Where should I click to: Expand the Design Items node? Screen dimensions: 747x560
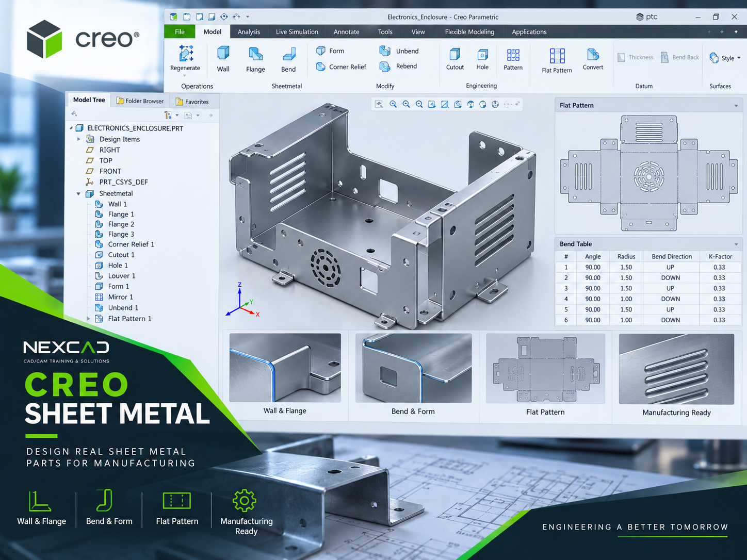pos(79,139)
